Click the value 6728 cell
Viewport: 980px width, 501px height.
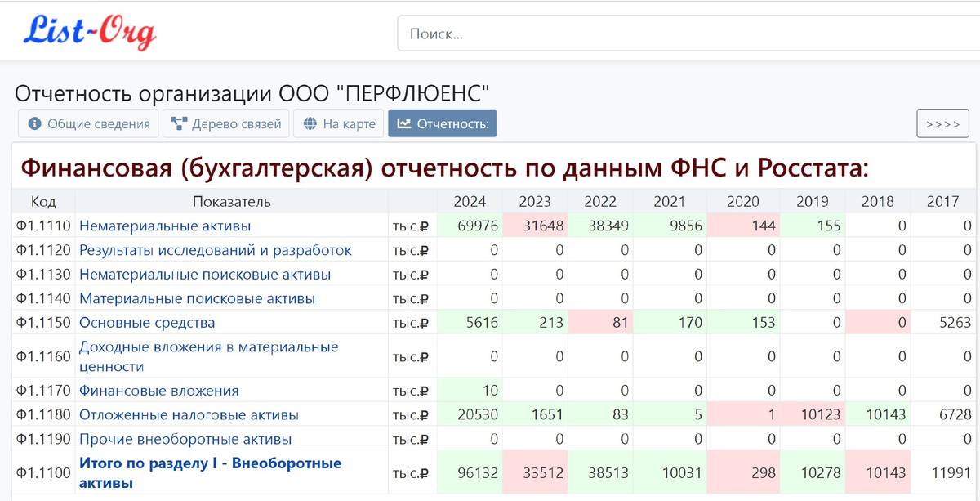click(943, 414)
